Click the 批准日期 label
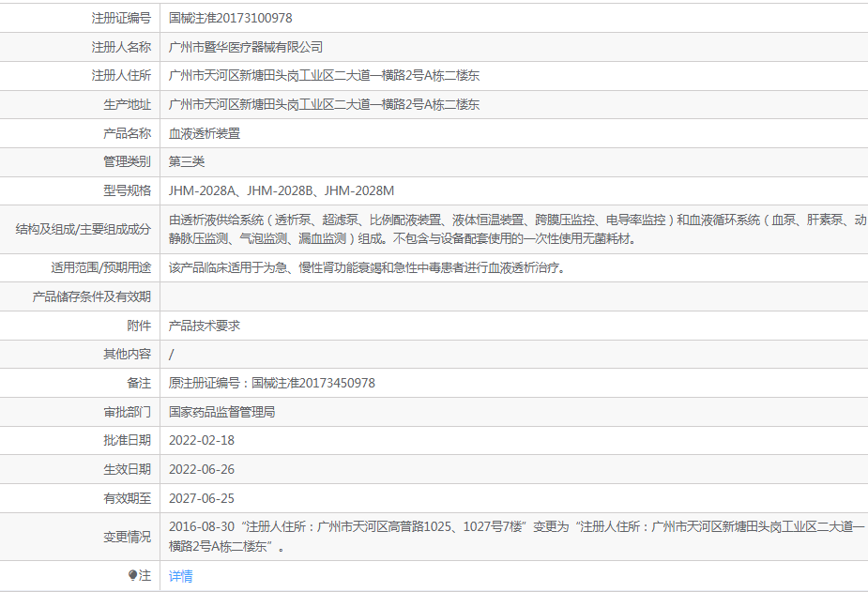Viewport: 868px width, 592px height. click(x=128, y=440)
